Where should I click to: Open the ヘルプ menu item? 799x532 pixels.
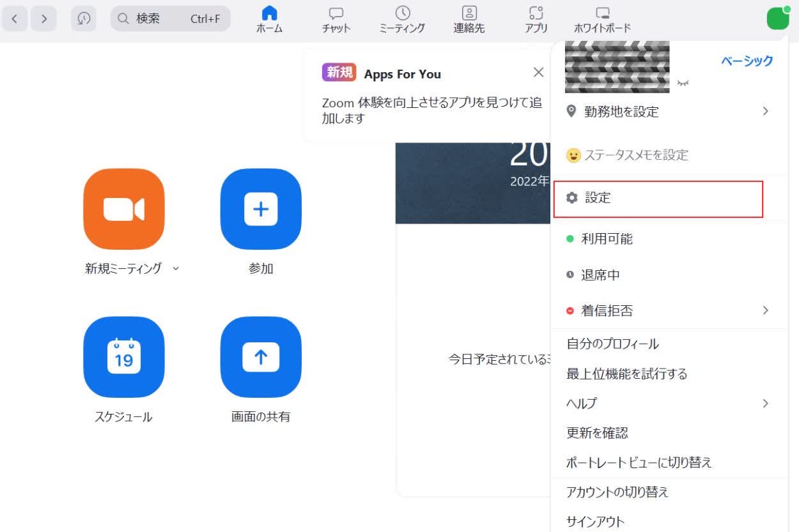[669, 404]
